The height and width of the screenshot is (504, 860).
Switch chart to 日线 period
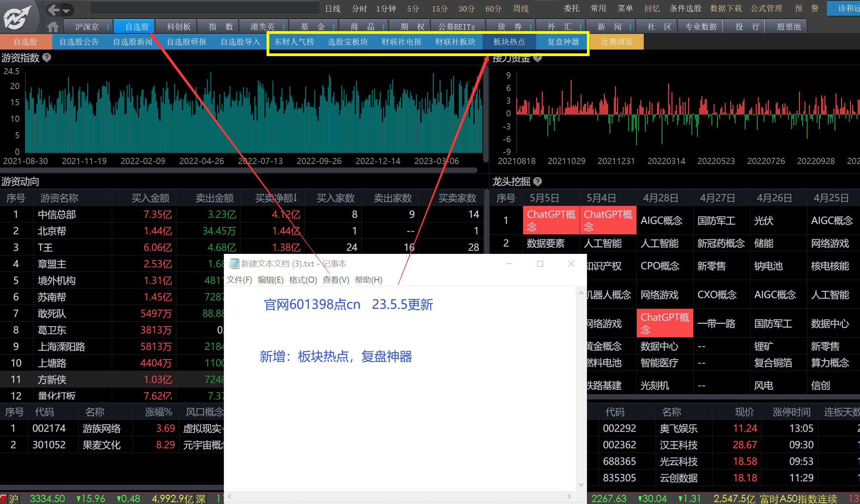[333, 8]
